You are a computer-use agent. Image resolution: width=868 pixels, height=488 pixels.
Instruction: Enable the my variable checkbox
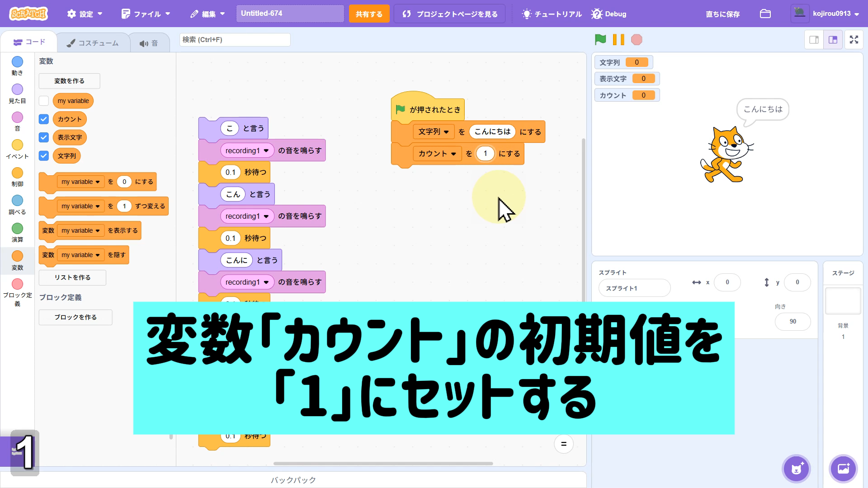click(x=44, y=101)
